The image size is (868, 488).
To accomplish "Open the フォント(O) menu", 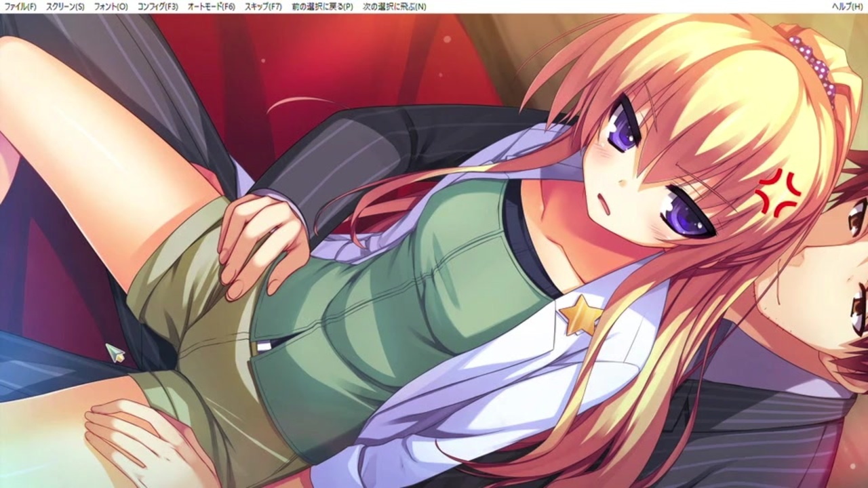I will coord(111,7).
